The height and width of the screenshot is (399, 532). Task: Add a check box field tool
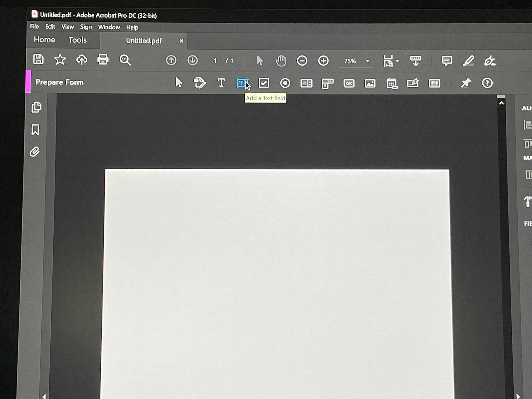[x=264, y=83]
